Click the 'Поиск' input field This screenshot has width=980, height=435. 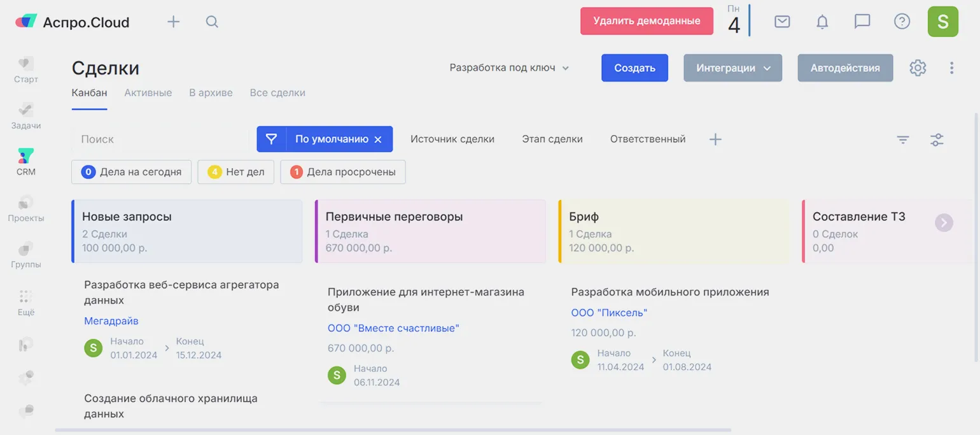coord(159,139)
